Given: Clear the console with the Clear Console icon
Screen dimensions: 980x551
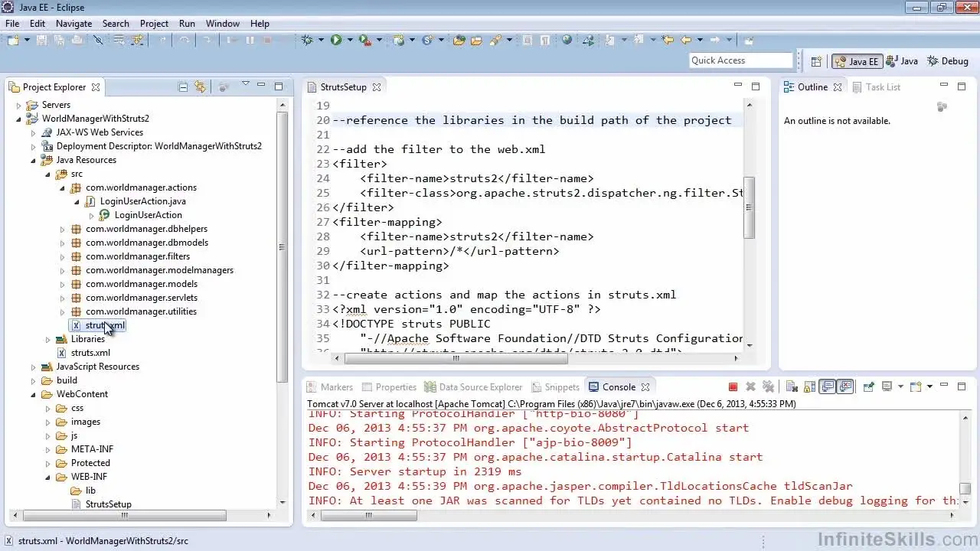Looking at the screenshot, I should [792, 387].
